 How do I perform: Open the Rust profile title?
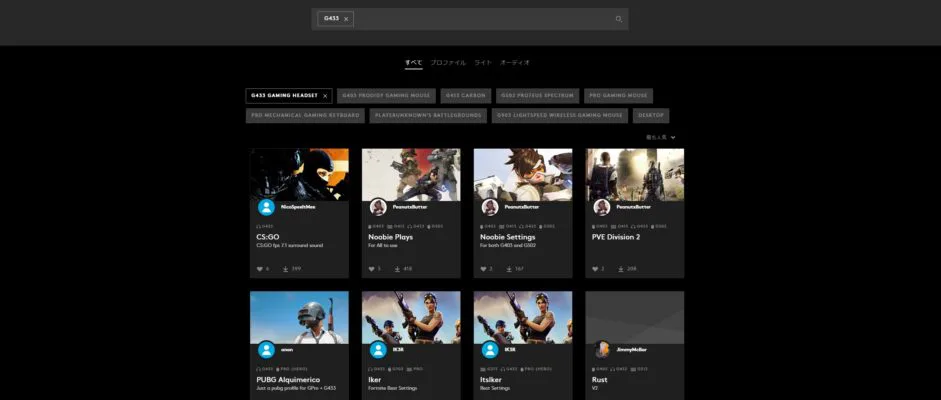click(x=600, y=380)
